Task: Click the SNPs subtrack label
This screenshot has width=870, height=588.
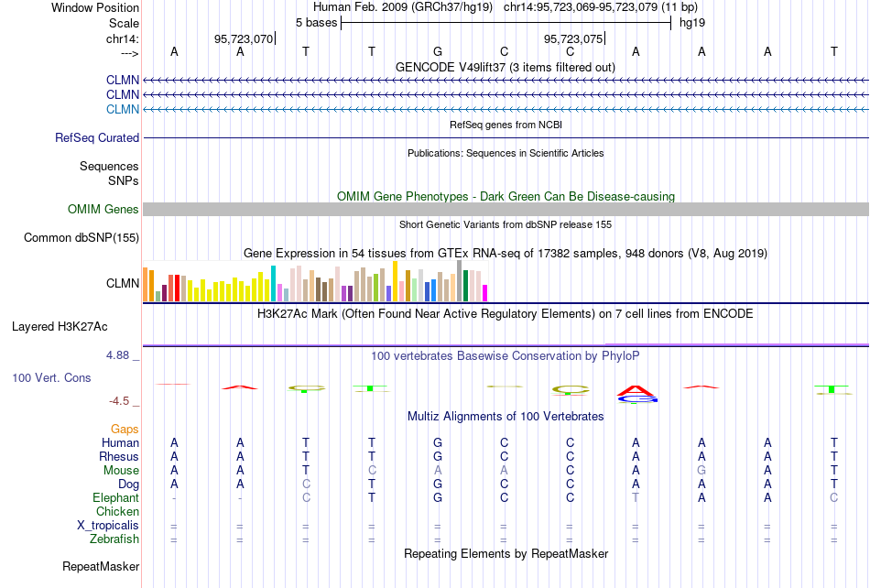Action: [124, 180]
